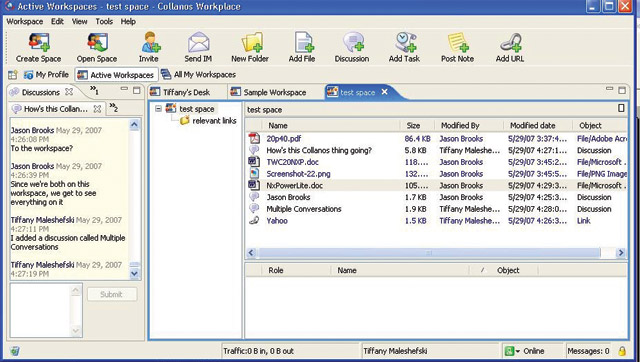640x362 pixels.
Task: Close the Discussions panel tab
Action: [69, 92]
